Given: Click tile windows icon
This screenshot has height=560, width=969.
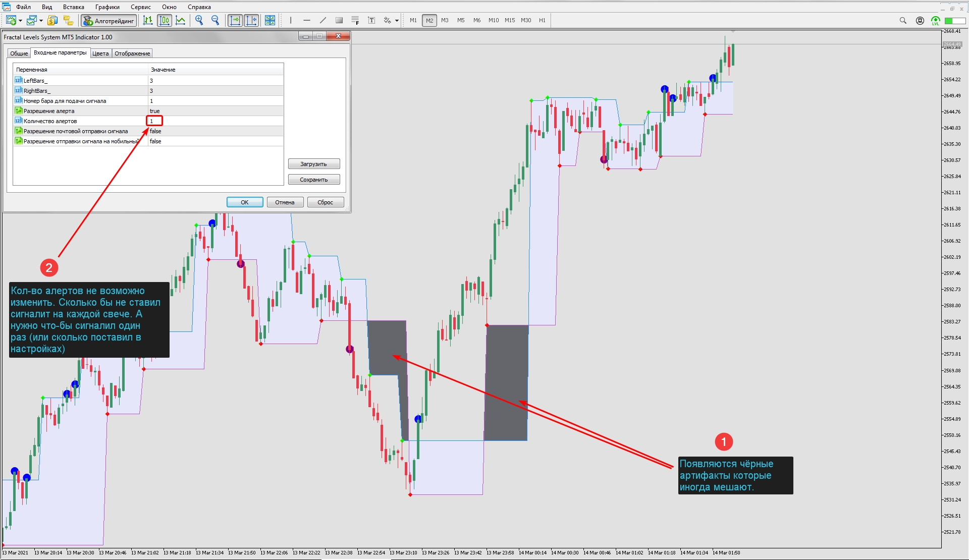Looking at the screenshot, I should 270,21.
